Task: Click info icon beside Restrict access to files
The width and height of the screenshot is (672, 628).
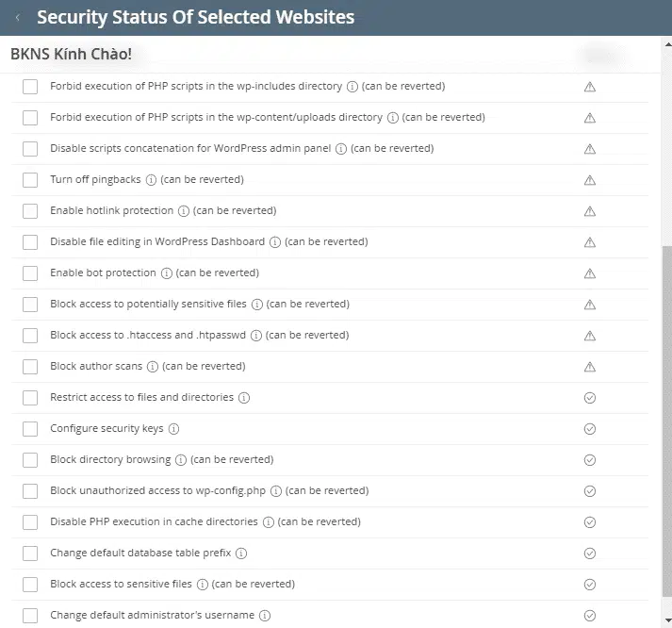Action: 244,398
